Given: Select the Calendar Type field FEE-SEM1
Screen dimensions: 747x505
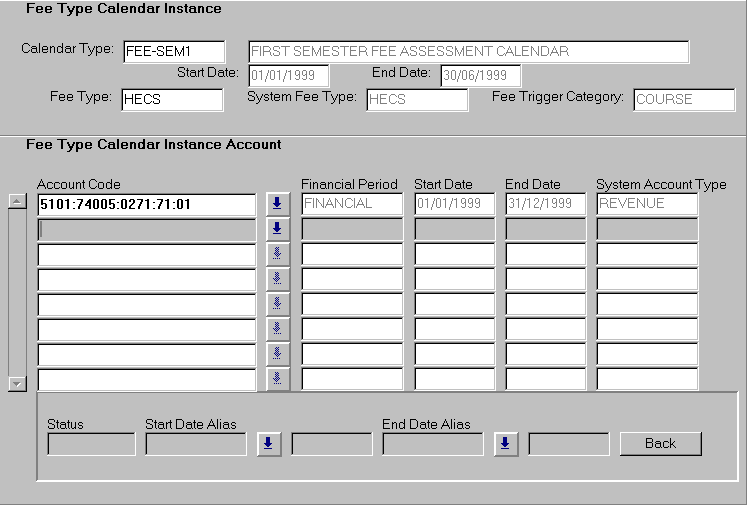Looking at the screenshot, I should [x=174, y=52].
